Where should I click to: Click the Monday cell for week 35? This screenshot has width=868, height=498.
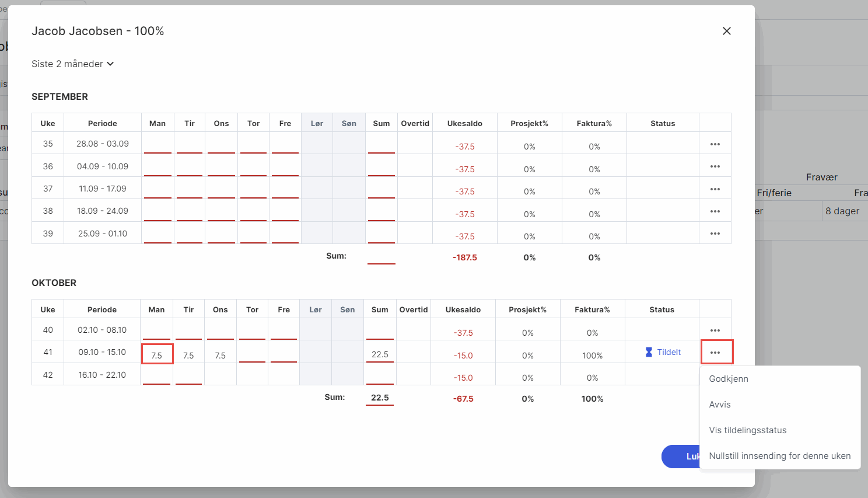157,144
